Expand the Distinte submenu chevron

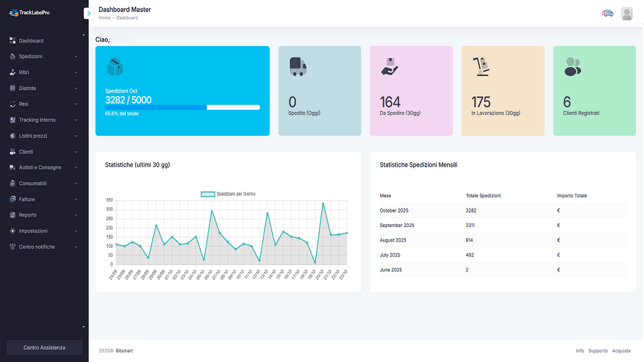click(x=76, y=88)
